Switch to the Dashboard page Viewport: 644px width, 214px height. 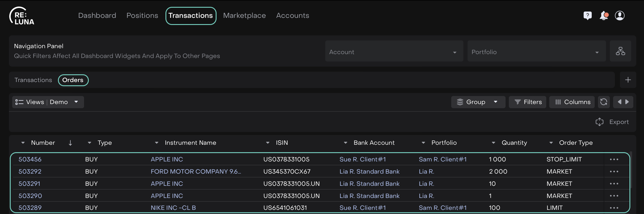97,15
